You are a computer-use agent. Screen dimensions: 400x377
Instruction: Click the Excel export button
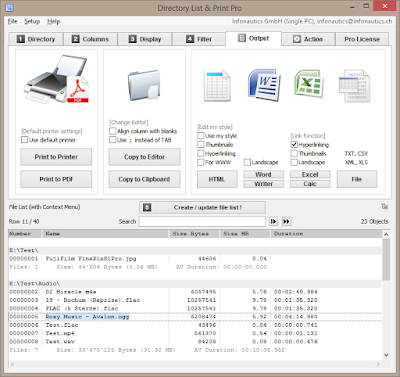(x=310, y=174)
